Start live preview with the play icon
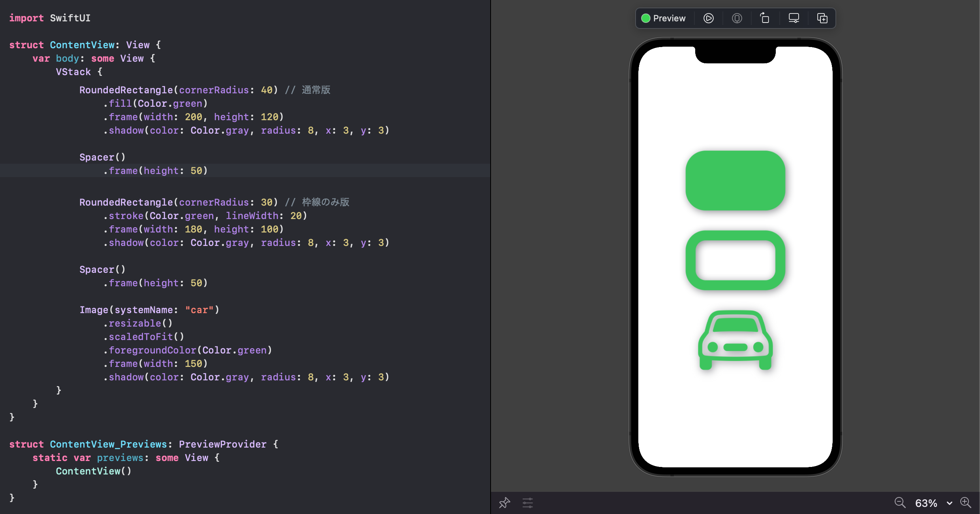Screen dimensions: 980x514 (709, 18)
